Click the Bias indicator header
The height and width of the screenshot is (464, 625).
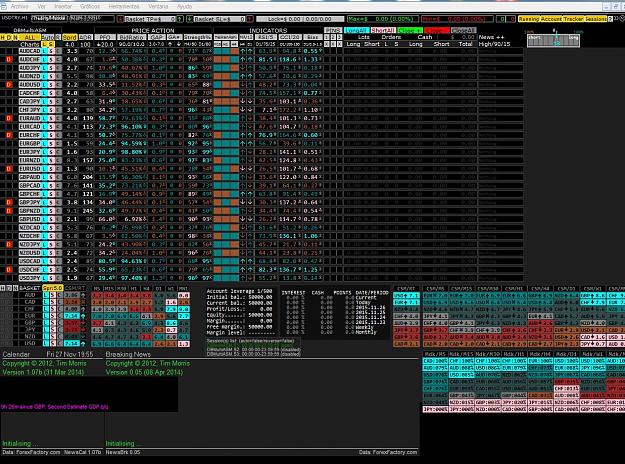(312, 37)
